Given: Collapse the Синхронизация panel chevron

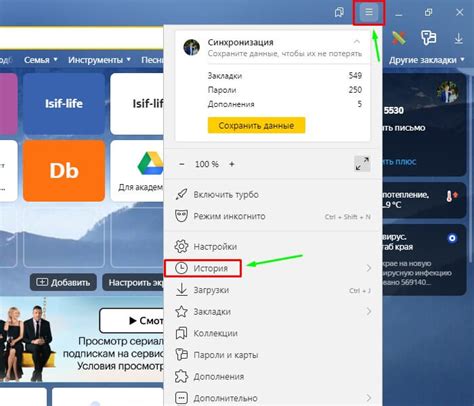Looking at the screenshot, I should 357,42.
